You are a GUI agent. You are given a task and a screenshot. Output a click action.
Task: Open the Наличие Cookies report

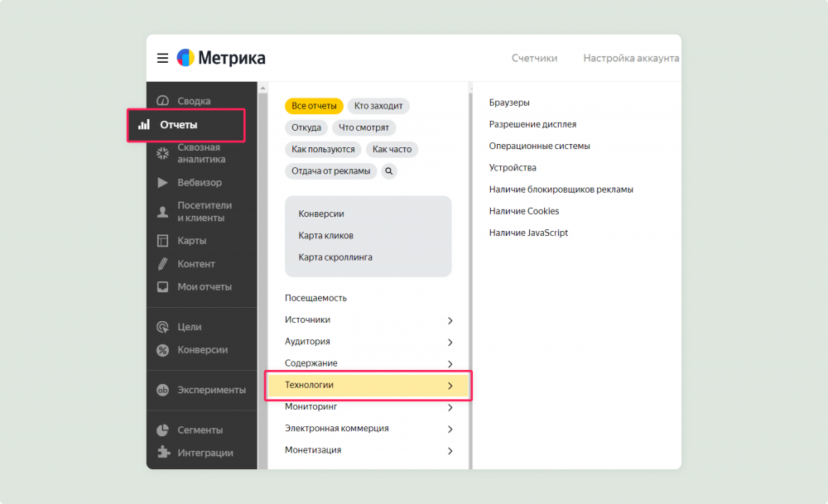[524, 210]
